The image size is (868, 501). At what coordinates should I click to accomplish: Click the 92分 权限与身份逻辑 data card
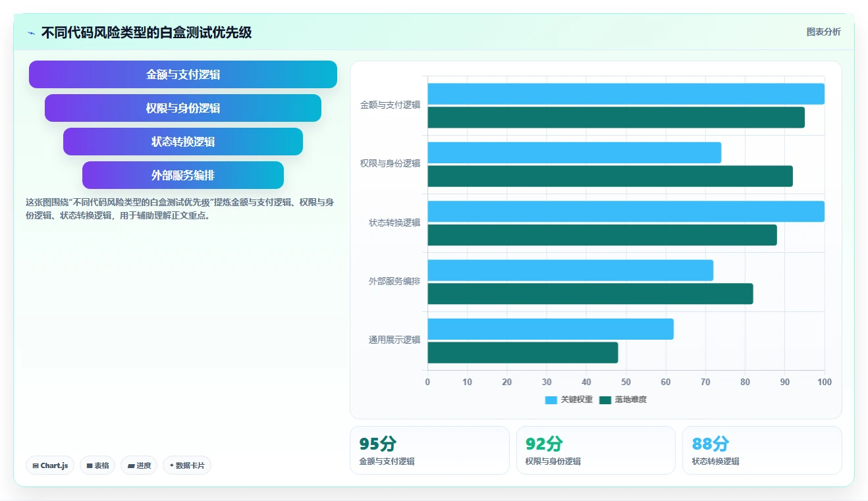tap(596, 450)
